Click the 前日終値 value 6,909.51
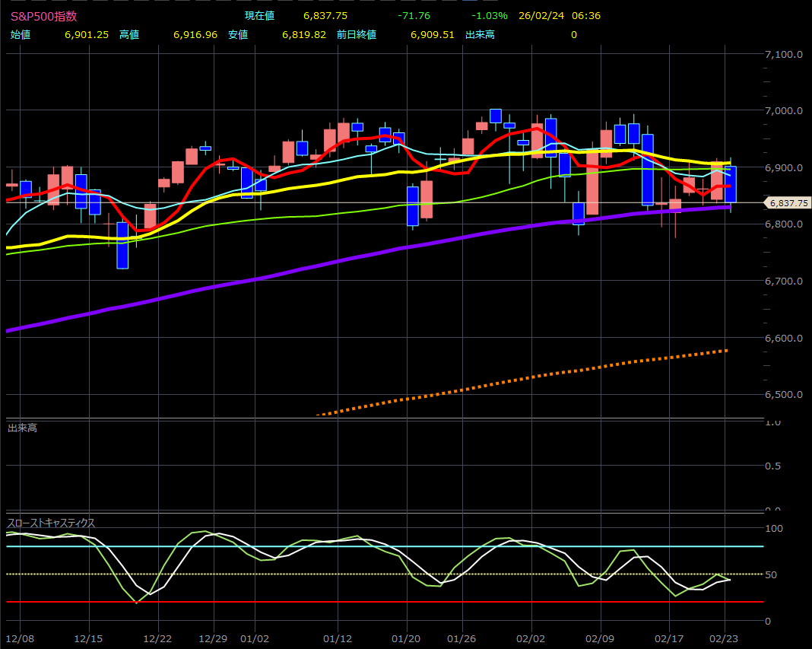Image resolution: width=812 pixels, height=649 pixels. tap(432, 34)
